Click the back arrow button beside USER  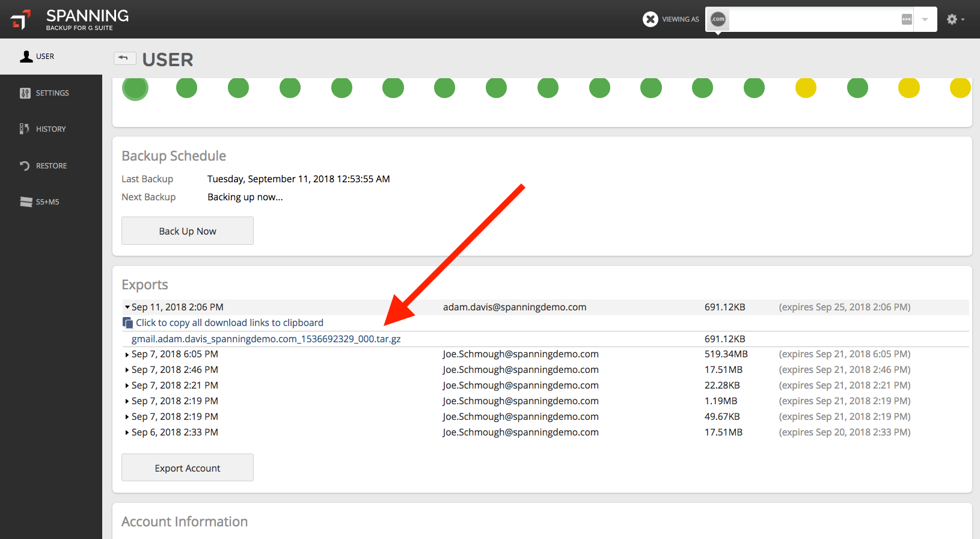coord(124,58)
